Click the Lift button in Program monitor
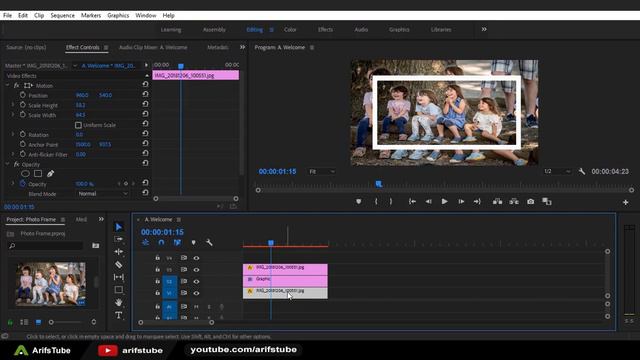The image size is (640, 360). pos(497,202)
